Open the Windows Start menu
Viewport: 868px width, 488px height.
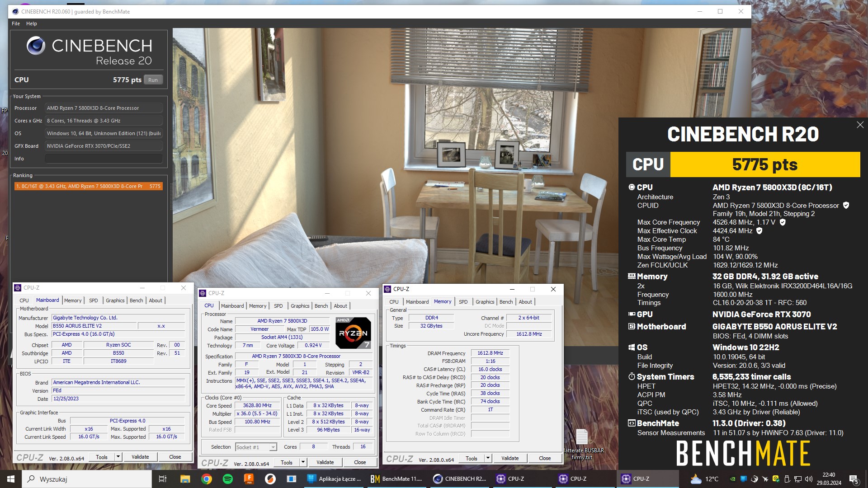[11, 479]
